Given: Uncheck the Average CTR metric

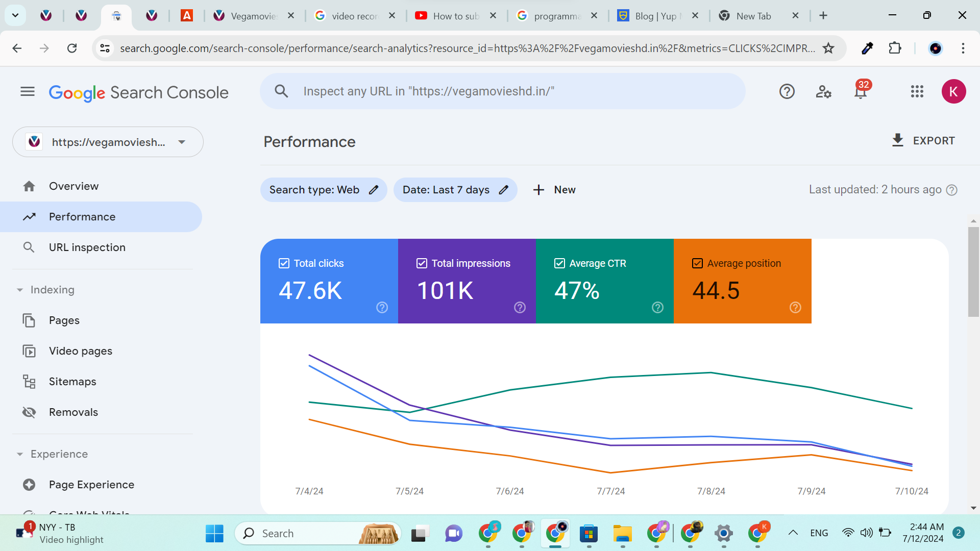Looking at the screenshot, I should coord(559,263).
